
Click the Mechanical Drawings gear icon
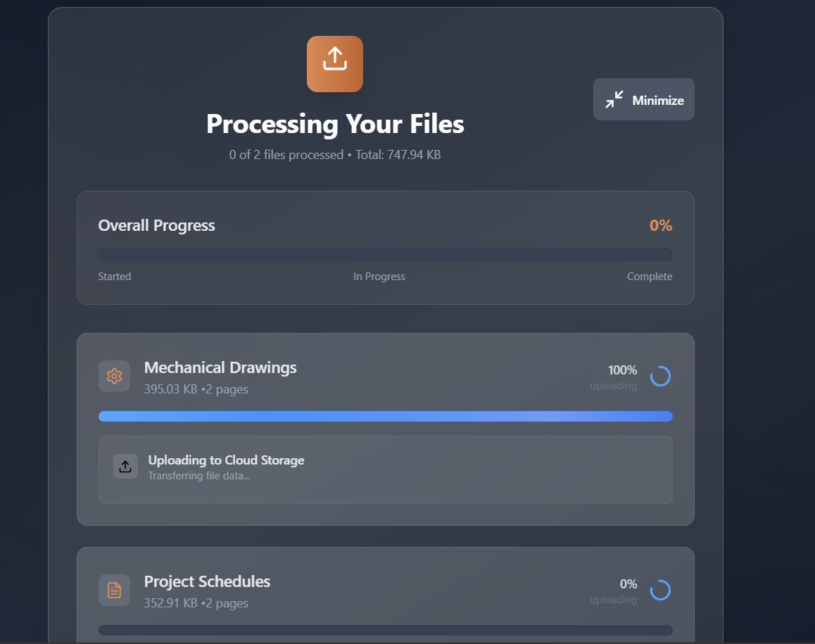click(x=114, y=376)
